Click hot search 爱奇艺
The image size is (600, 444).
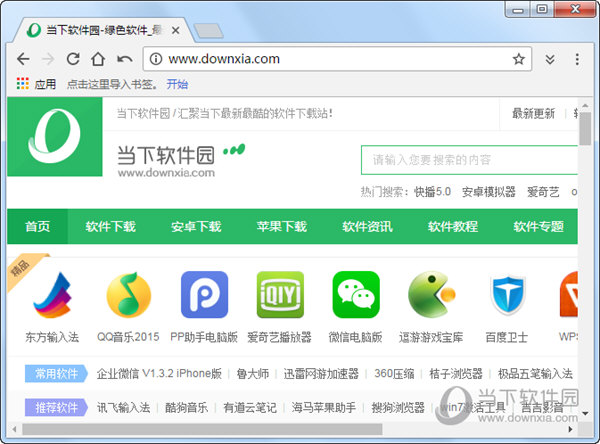pos(543,191)
